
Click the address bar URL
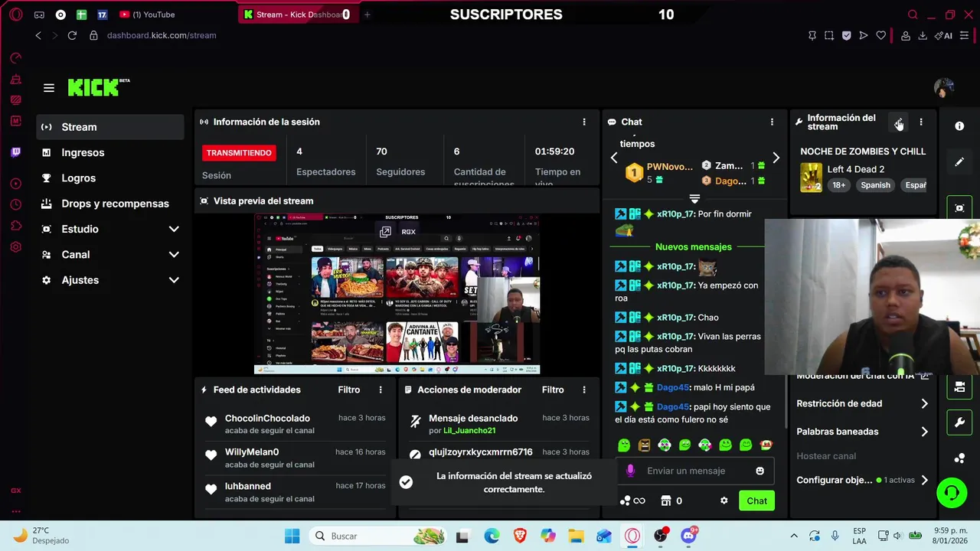[162, 35]
